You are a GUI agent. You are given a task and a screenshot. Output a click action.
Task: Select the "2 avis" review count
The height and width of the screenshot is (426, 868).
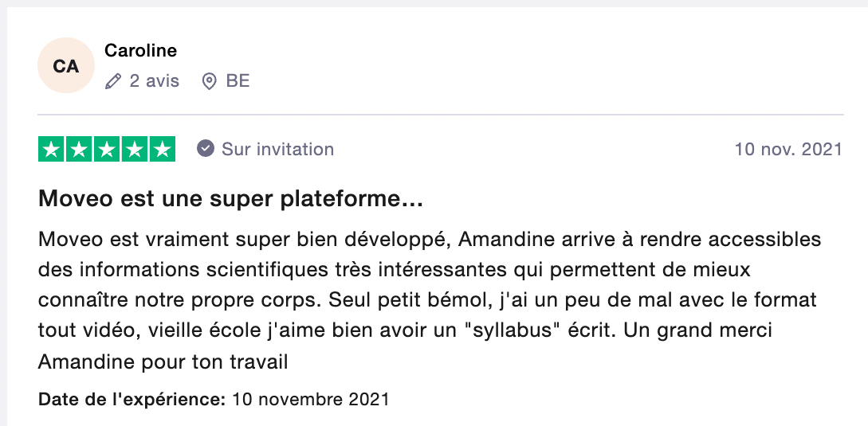pyautogui.click(x=155, y=81)
